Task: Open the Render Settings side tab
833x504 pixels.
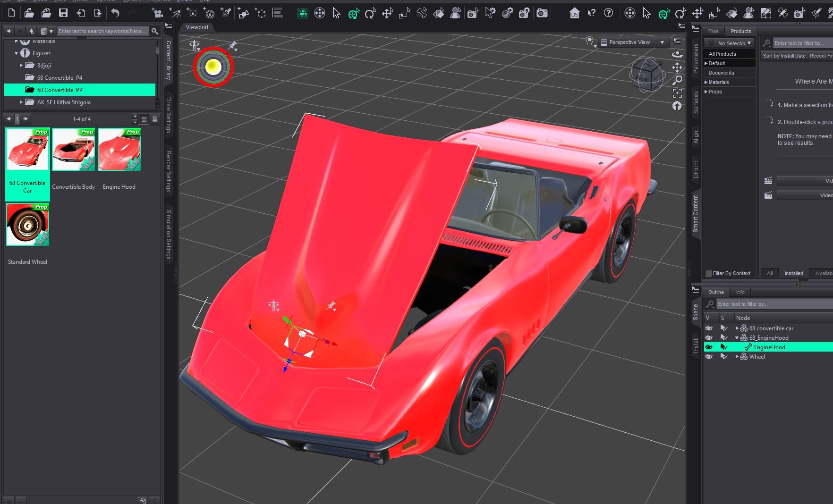Action: (x=169, y=171)
